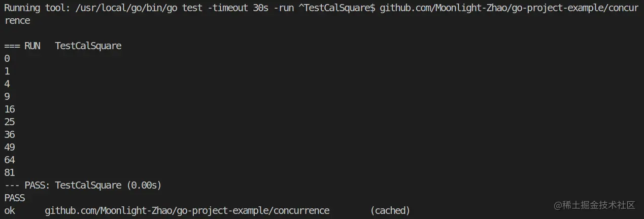Click the output line showing 25

tap(10, 122)
